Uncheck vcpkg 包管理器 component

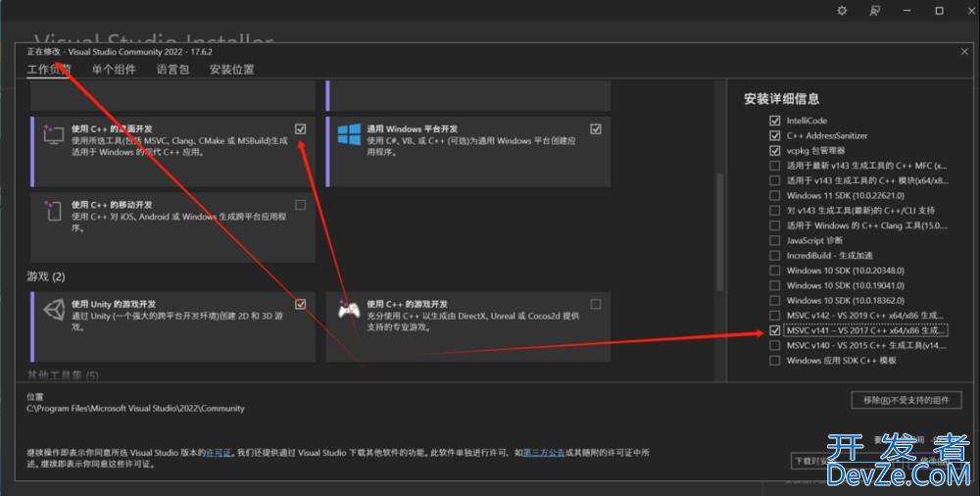(775, 150)
